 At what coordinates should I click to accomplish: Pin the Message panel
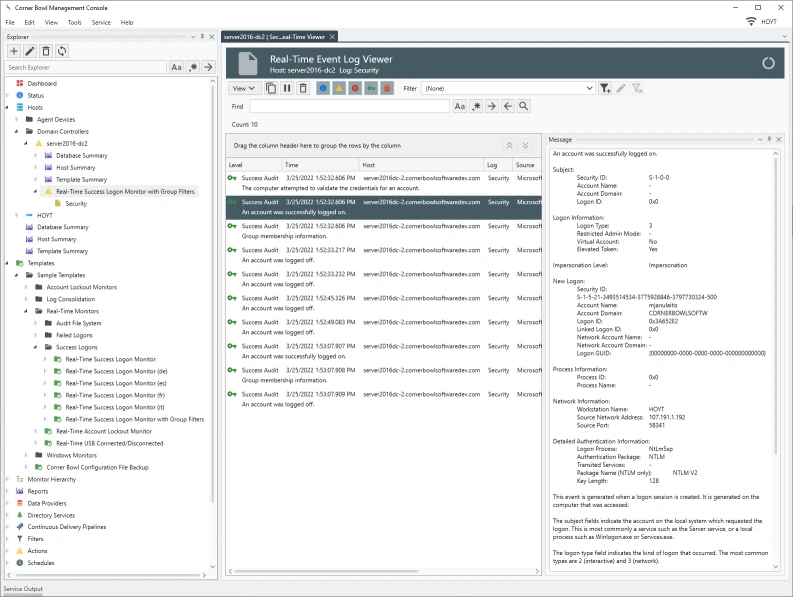pos(769,139)
